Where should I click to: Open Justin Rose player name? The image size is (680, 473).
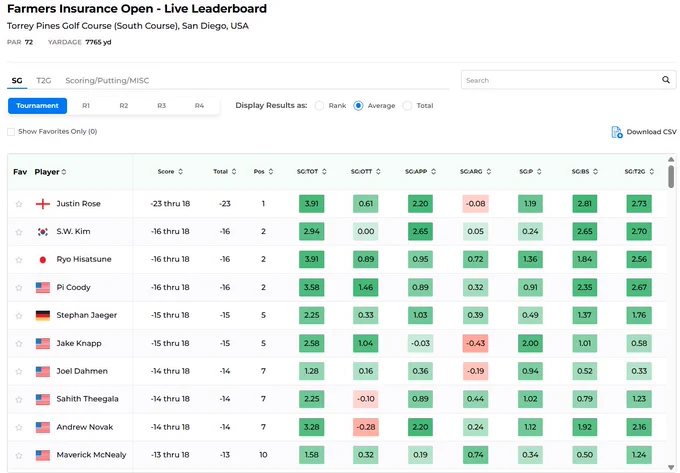[78, 203]
